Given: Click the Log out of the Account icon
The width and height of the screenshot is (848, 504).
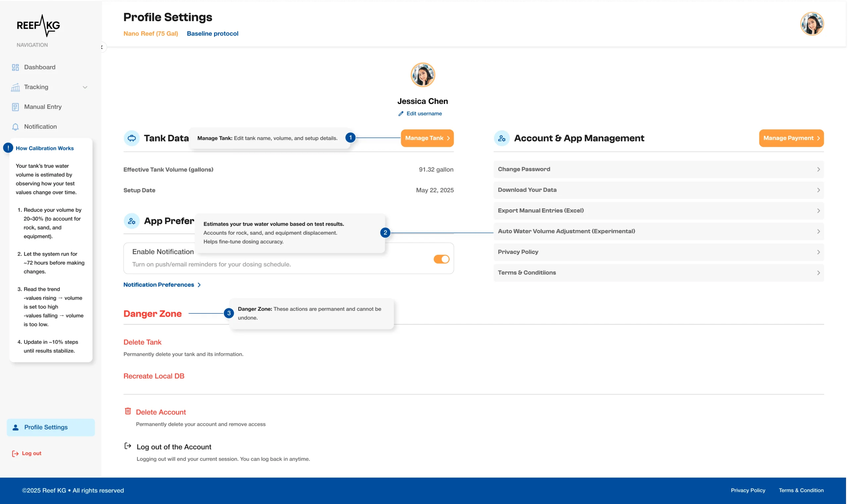Looking at the screenshot, I should tap(128, 446).
